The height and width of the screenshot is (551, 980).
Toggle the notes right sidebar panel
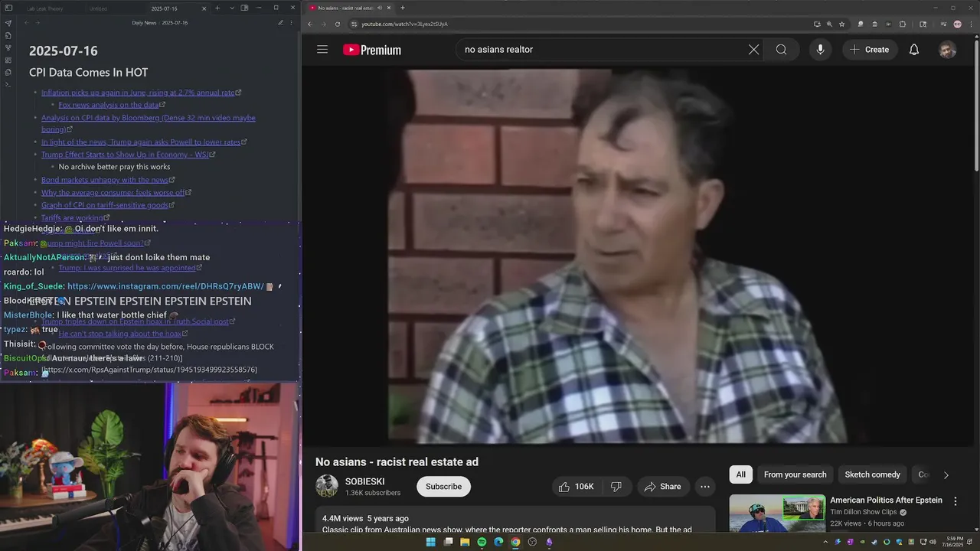tap(244, 8)
